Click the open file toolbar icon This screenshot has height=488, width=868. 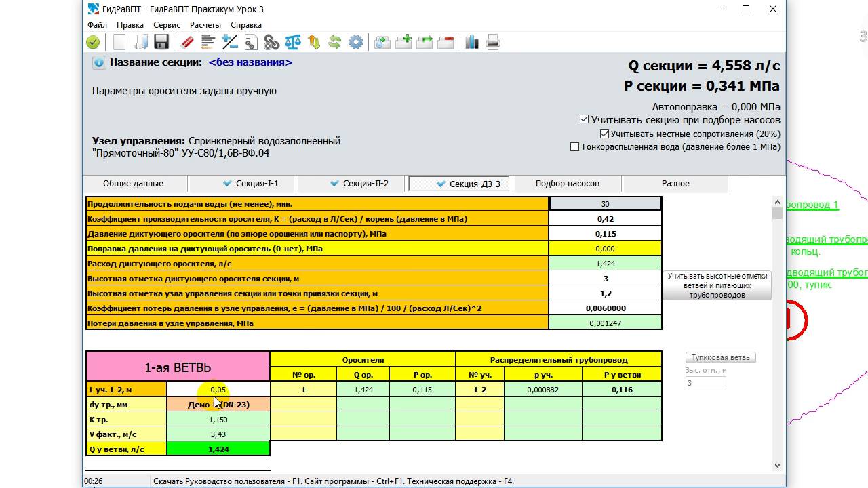pyautogui.click(x=140, y=42)
